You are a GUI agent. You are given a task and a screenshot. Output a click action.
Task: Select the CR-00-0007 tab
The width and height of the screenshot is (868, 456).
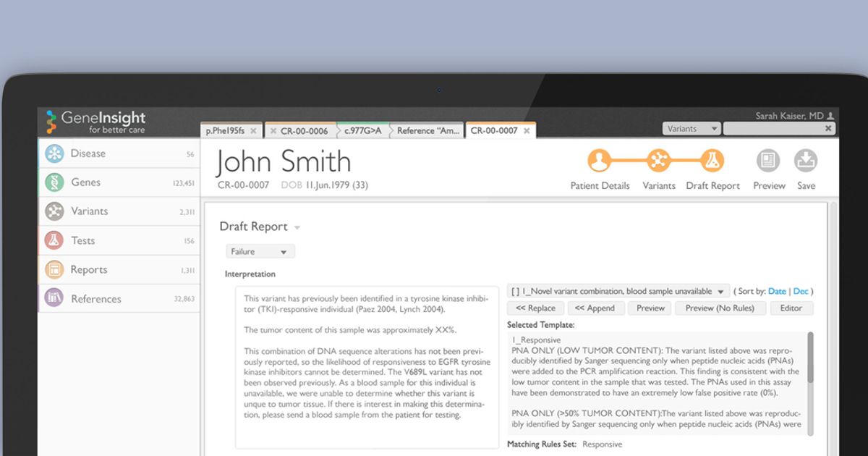[x=494, y=131]
